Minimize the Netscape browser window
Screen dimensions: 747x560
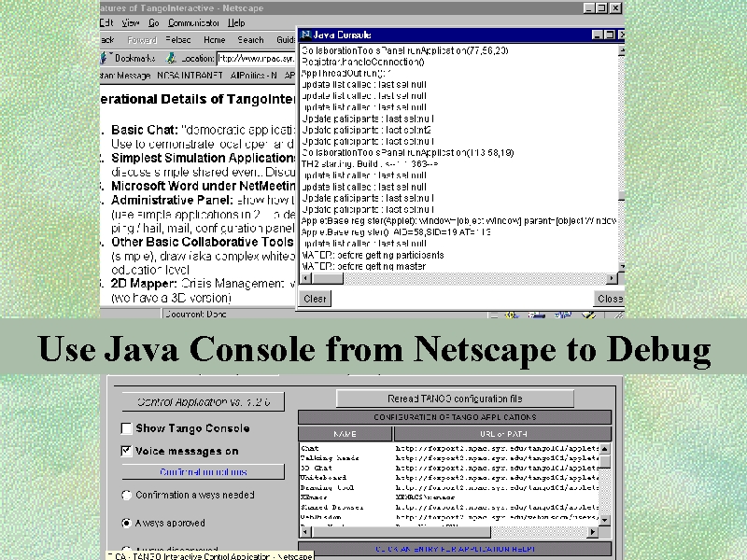[589, 8]
